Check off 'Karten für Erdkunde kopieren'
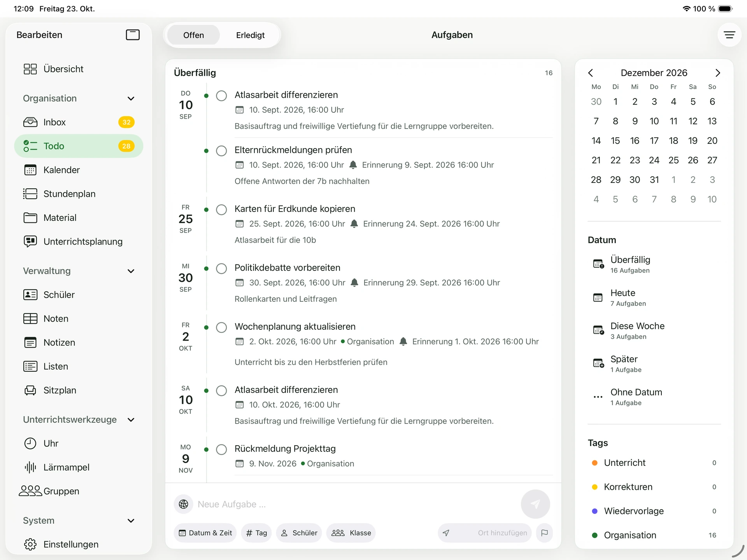747x560 pixels. 221,210
